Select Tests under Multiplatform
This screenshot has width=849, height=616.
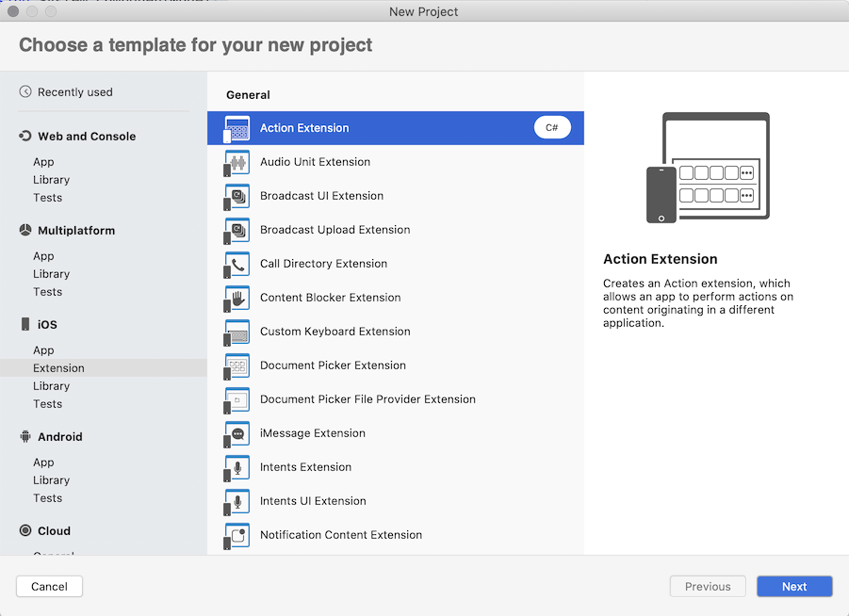(48, 292)
